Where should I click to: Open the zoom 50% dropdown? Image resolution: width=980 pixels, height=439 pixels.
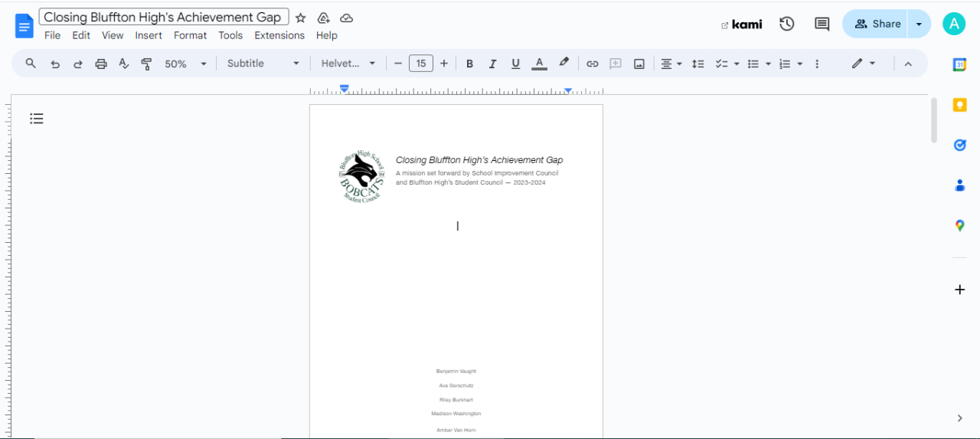click(x=185, y=64)
